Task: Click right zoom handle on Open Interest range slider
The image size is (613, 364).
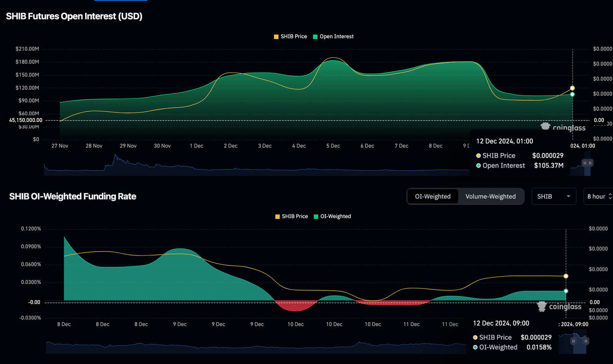Action: coord(590,163)
